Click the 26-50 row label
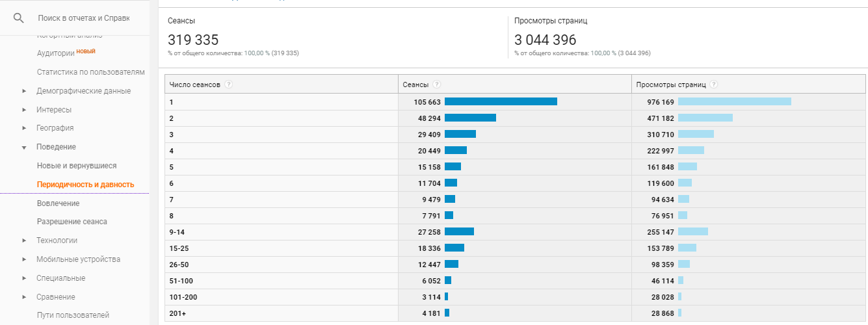The height and width of the screenshot is (325, 868). (x=179, y=265)
